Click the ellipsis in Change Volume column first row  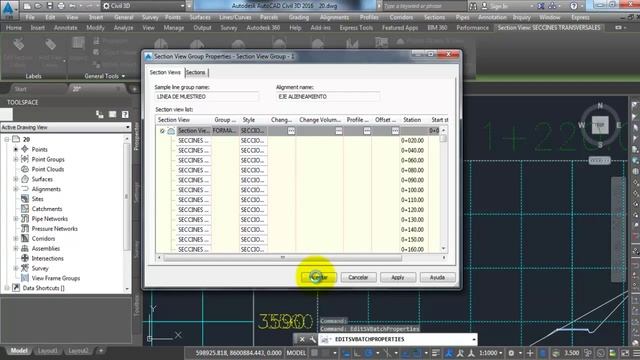pyautogui.click(x=339, y=131)
